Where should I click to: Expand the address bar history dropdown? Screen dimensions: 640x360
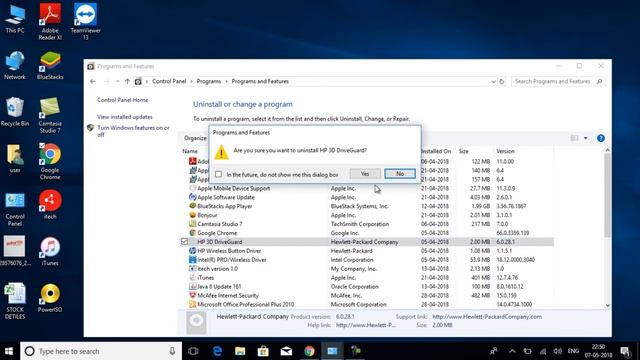click(493, 82)
